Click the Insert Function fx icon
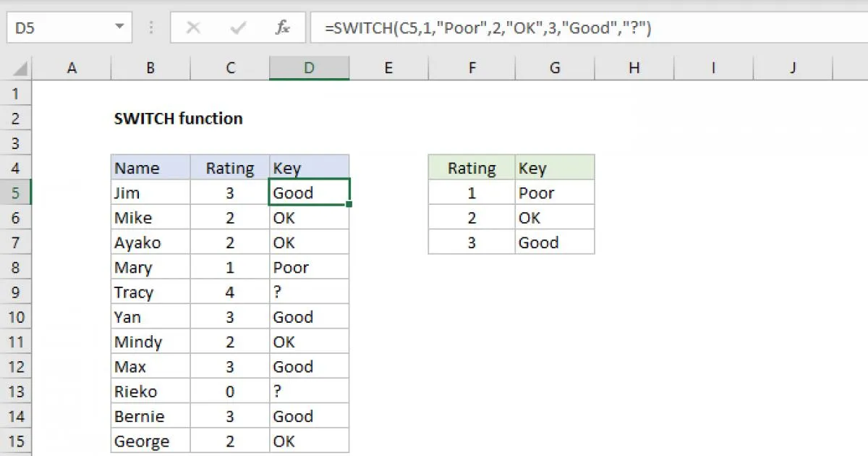This screenshot has height=456, width=868. coord(282,28)
